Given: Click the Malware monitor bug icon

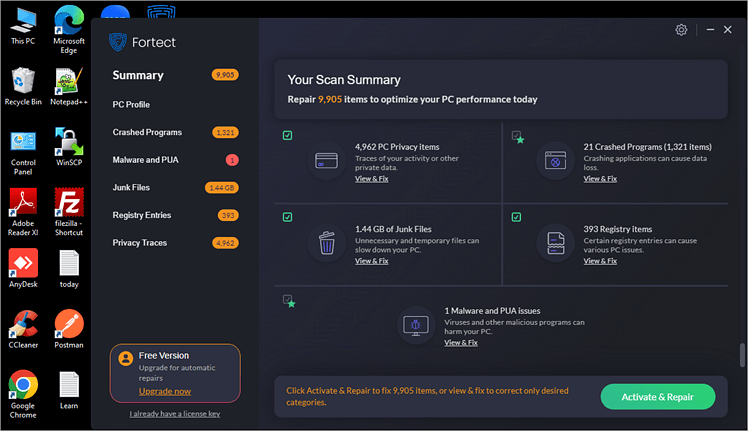Looking at the screenshot, I should coord(416,326).
